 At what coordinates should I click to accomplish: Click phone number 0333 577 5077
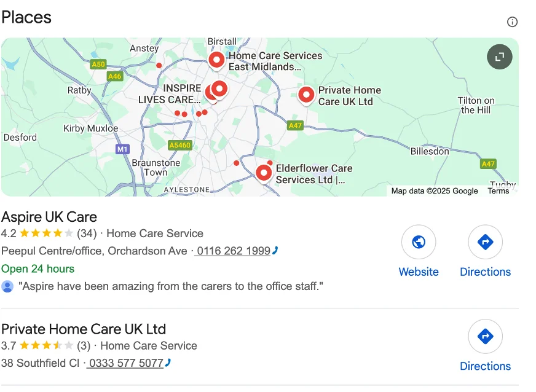(125, 363)
